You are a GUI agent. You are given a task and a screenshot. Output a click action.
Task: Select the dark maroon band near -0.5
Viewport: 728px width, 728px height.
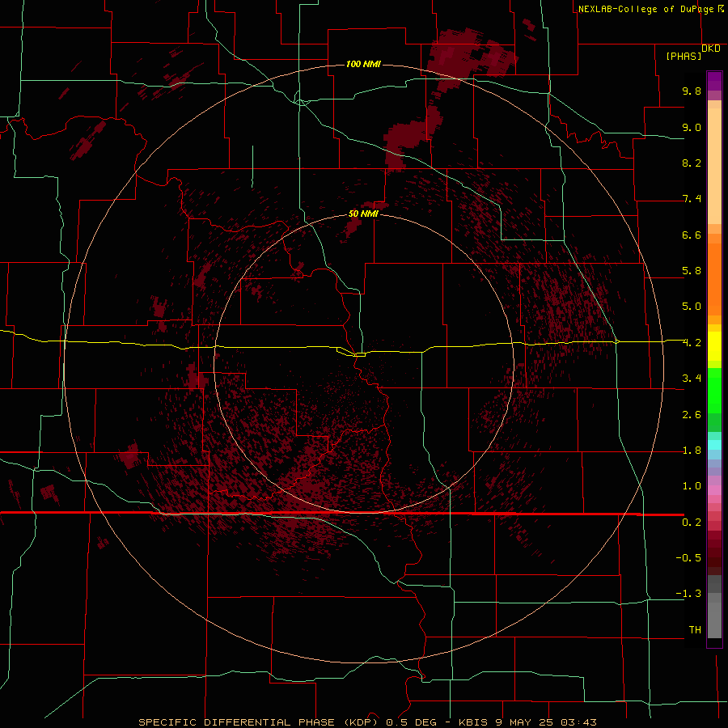coord(714,557)
